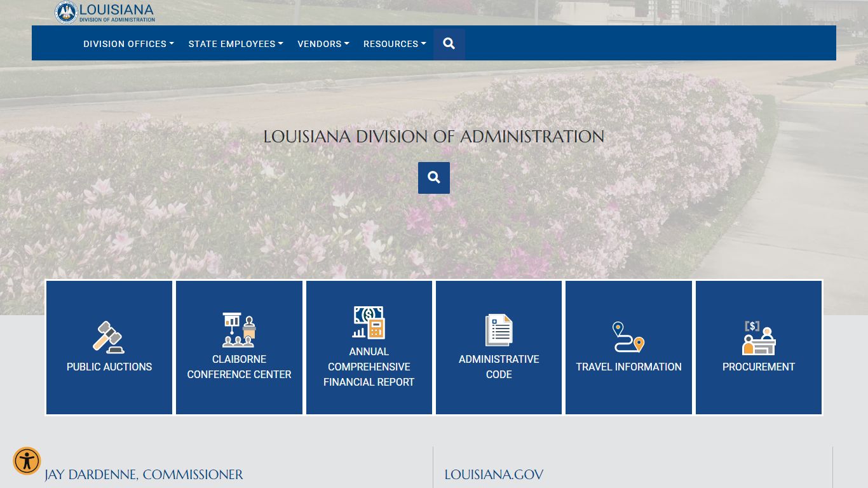Expand the Resources dropdown menu

point(395,44)
